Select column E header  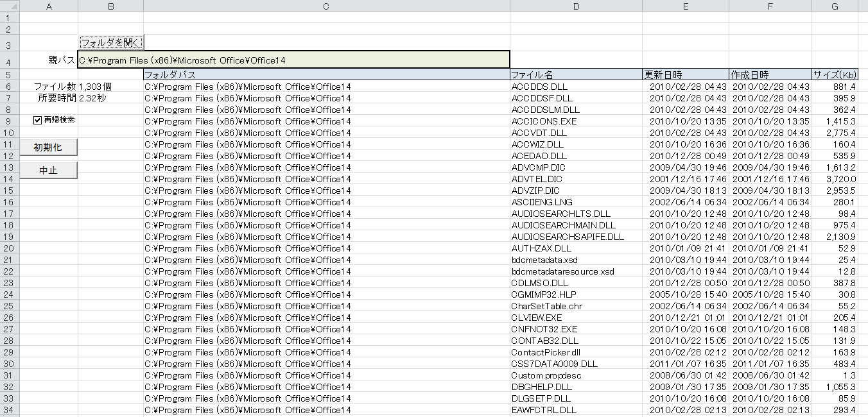[x=686, y=6]
